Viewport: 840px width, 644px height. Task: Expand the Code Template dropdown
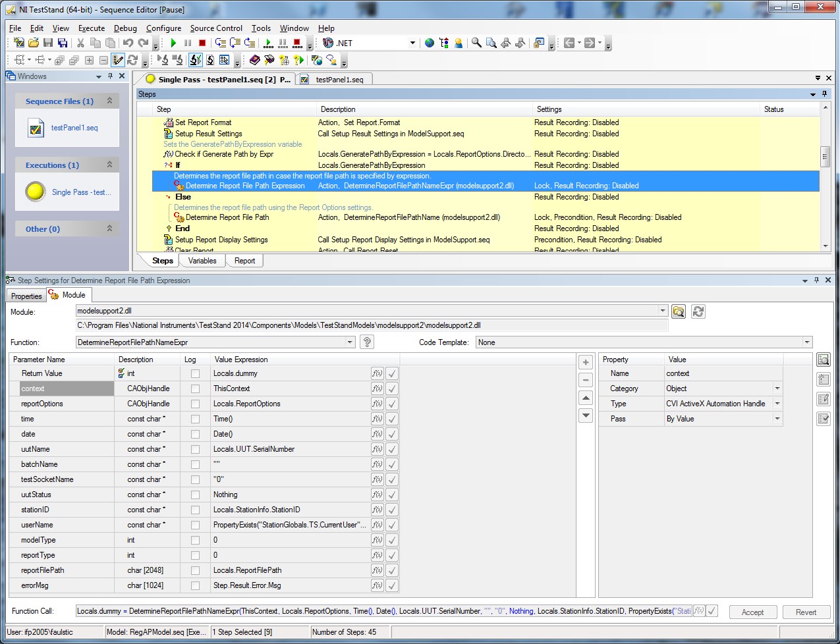click(806, 342)
